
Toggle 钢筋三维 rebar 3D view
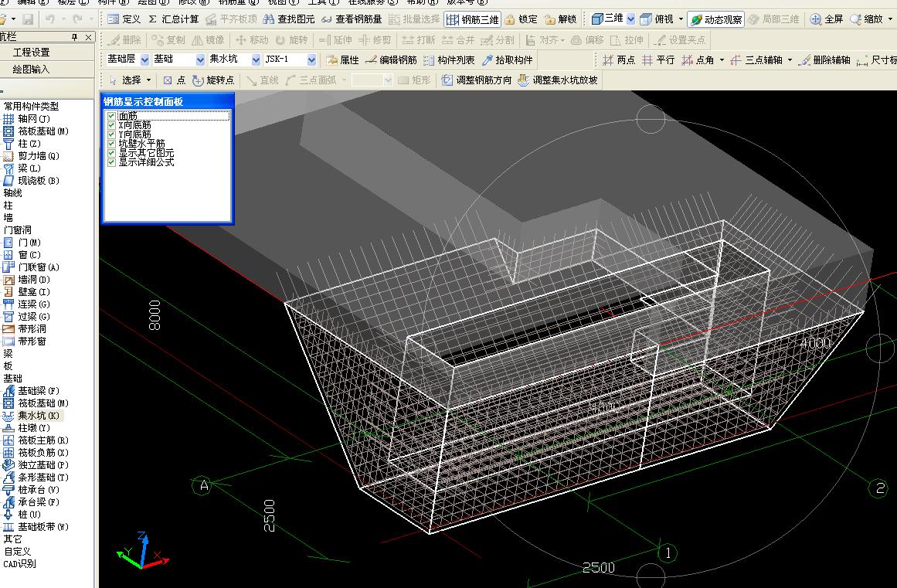tap(473, 19)
